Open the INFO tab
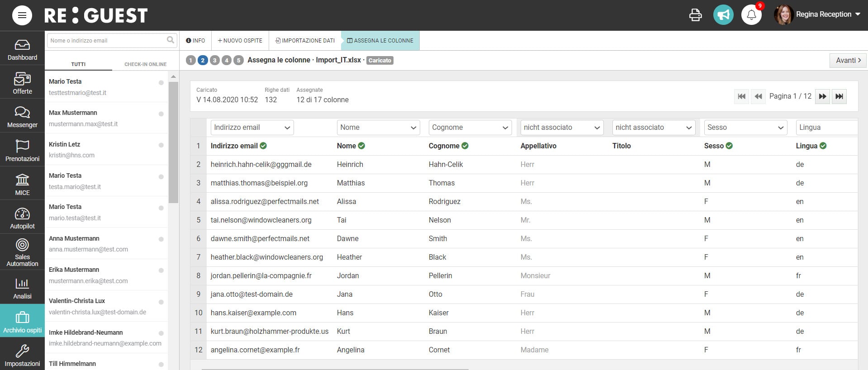The height and width of the screenshot is (370, 868). click(195, 40)
